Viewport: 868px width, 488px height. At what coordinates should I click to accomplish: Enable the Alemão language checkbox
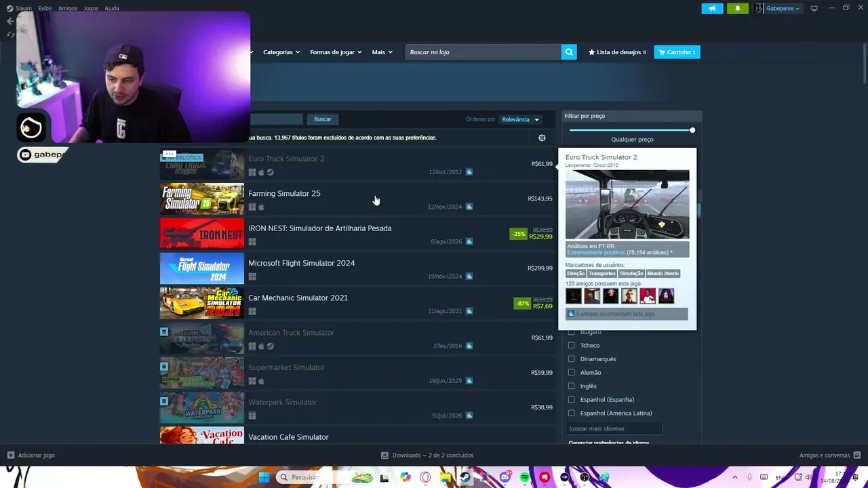tap(572, 373)
